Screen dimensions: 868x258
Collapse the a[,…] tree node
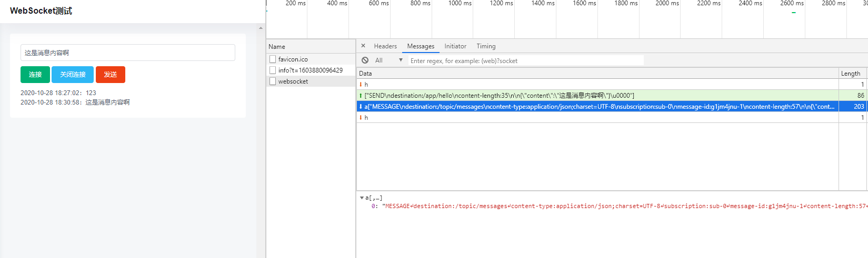tap(362, 198)
